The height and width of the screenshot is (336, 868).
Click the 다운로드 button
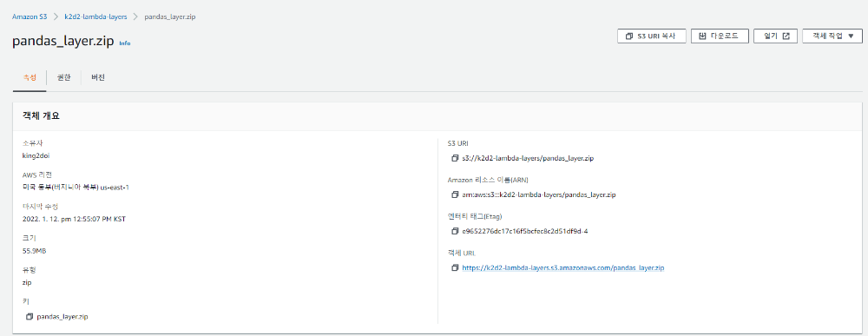[x=719, y=36]
